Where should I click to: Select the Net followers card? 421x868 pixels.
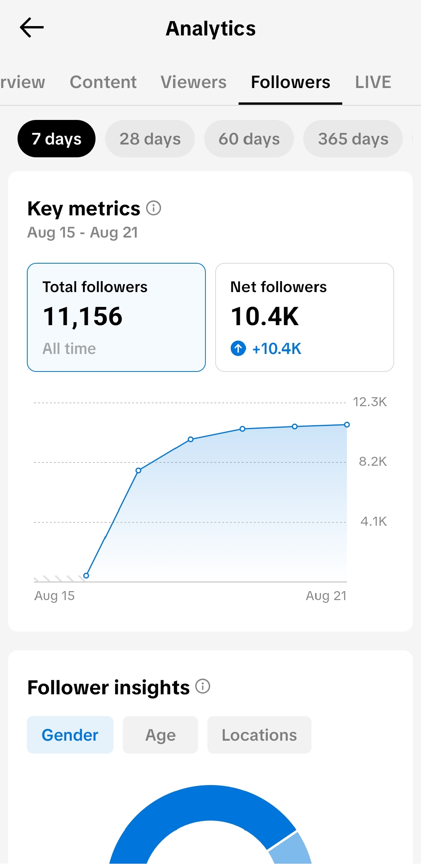tap(304, 317)
